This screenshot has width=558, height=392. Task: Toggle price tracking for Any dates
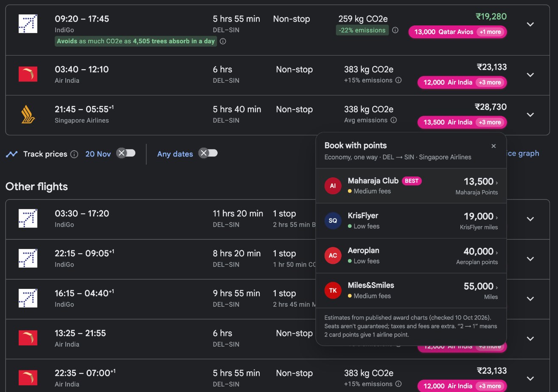pyautogui.click(x=208, y=153)
